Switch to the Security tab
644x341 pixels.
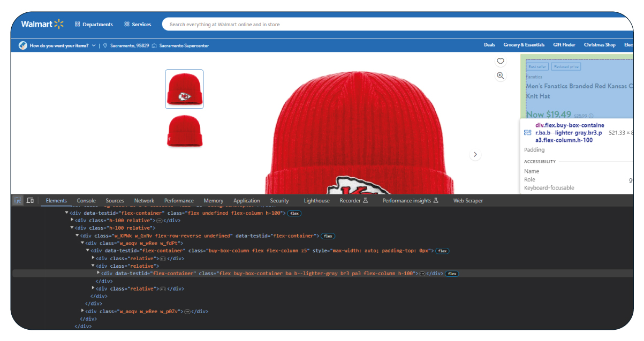(x=279, y=201)
